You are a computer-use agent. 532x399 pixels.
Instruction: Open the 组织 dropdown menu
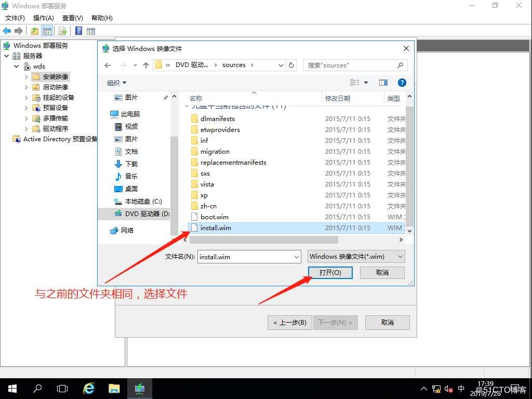tap(116, 83)
